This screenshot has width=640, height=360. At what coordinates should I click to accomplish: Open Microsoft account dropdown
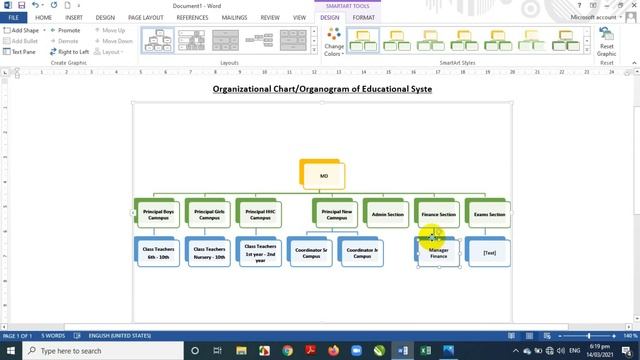point(596,17)
